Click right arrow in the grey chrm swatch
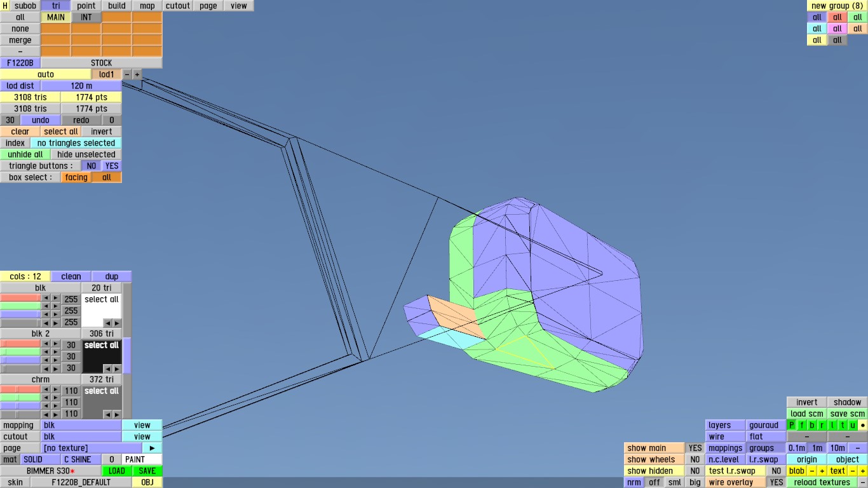 click(116, 414)
